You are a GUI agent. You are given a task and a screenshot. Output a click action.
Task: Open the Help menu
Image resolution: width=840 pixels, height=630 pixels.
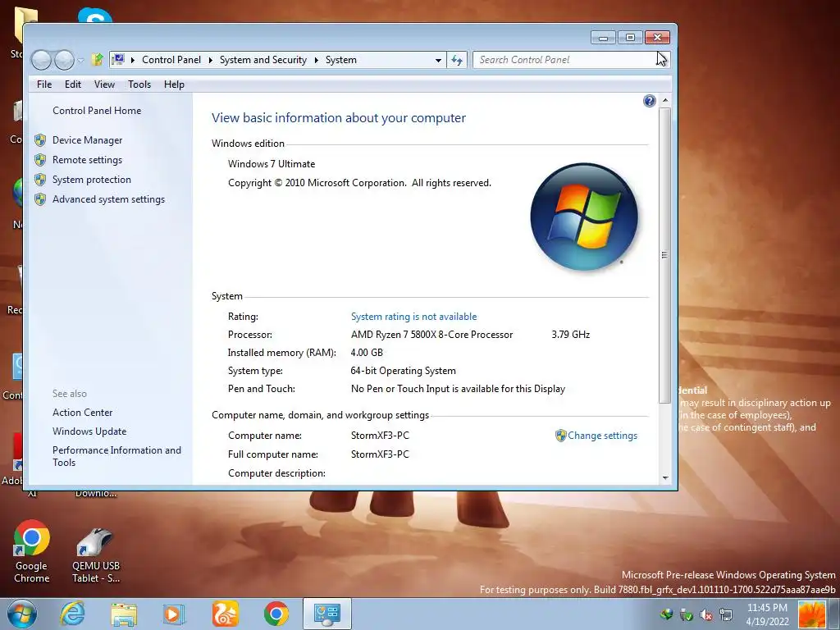pos(174,84)
